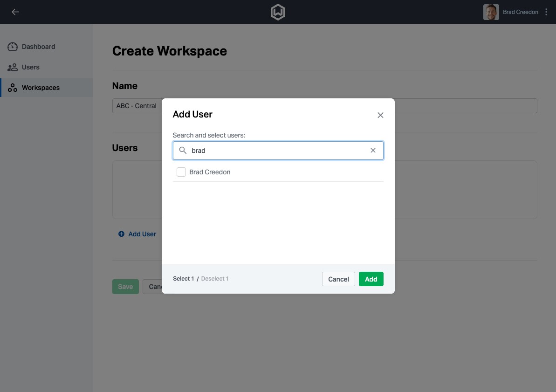The height and width of the screenshot is (392, 556).
Task: Click the Users people icon
Action: [x=13, y=67]
